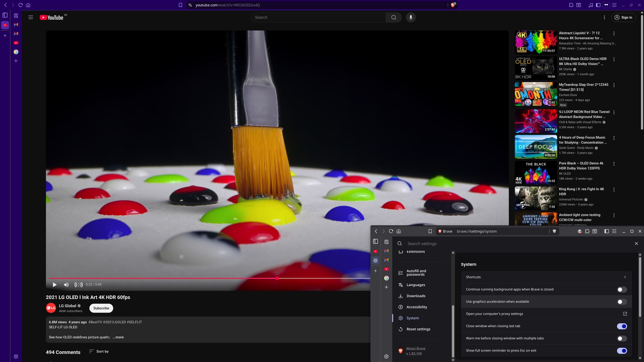Play the paused LG OLED video
Image resolution: width=644 pixels, height=362 pixels.
tap(55, 285)
